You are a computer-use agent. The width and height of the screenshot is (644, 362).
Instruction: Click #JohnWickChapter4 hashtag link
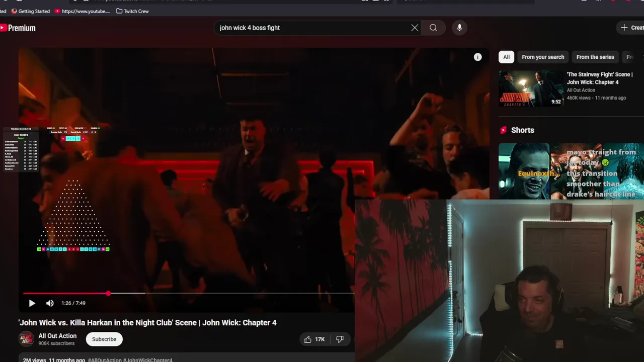(148, 360)
